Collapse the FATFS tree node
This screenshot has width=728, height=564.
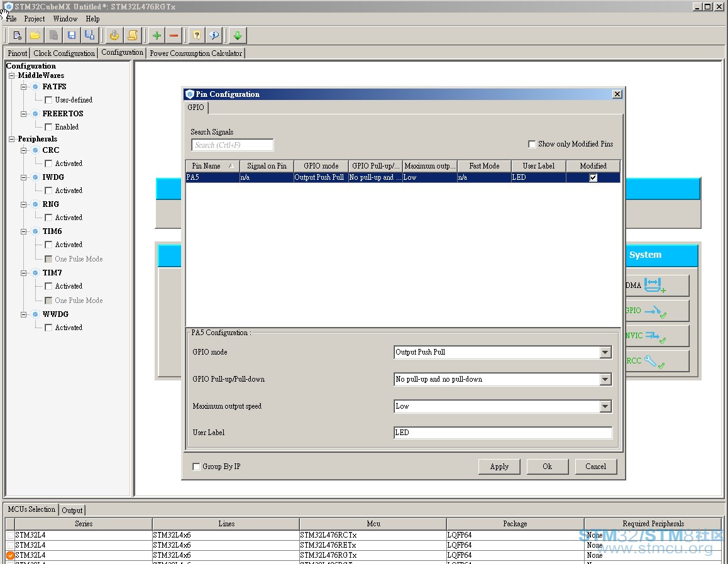[24, 87]
